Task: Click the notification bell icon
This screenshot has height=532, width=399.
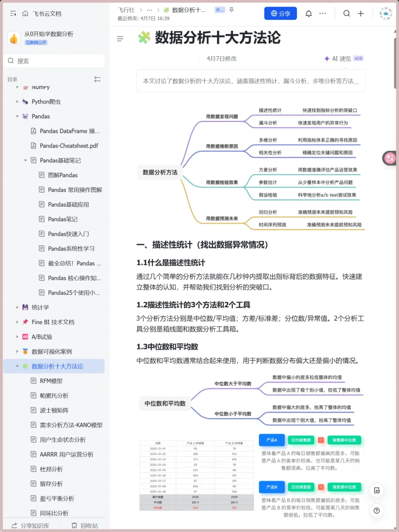Action: click(308, 13)
